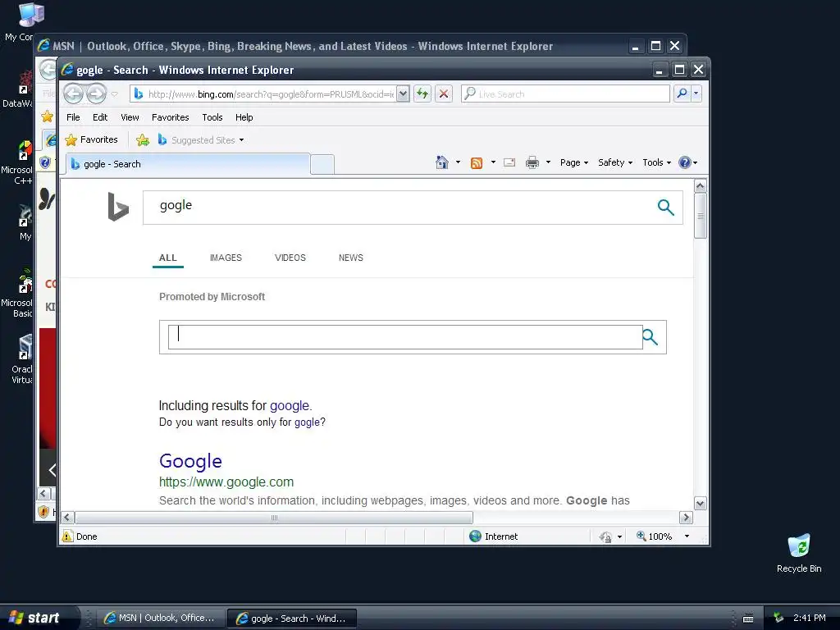Expand the address bar history dropdown
The height and width of the screenshot is (630, 840).
(x=403, y=94)
